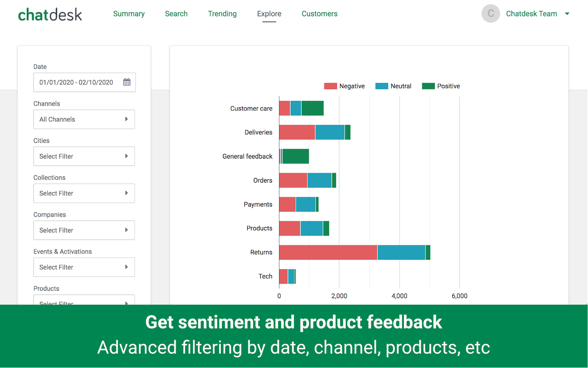Open the Collections filter selector
This screenshot has height=368, width=588.
pos(84,193)
